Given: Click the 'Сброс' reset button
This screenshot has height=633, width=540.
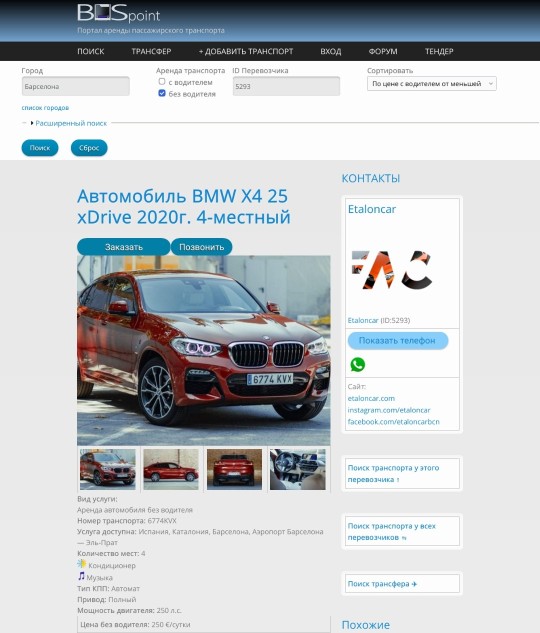Looking at the screenshot, I should coord(89,148).
